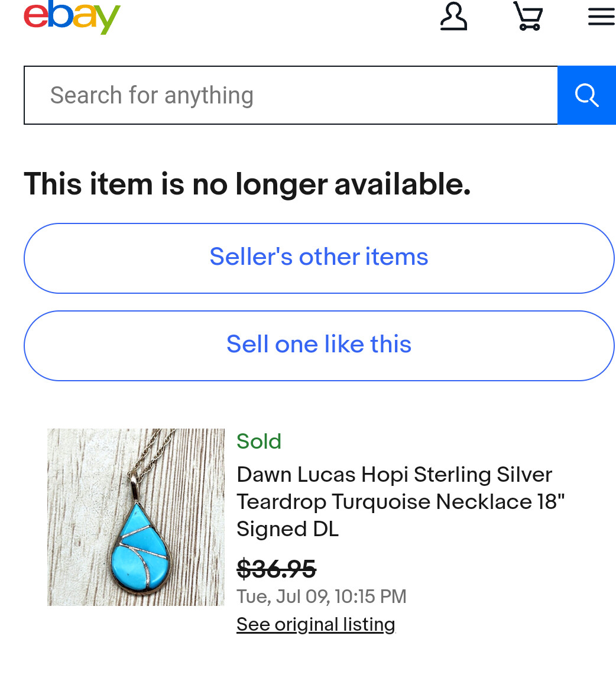View the shopping cart
The height and width of the screenshot is (694, 616).
click(x=528, y=16)
